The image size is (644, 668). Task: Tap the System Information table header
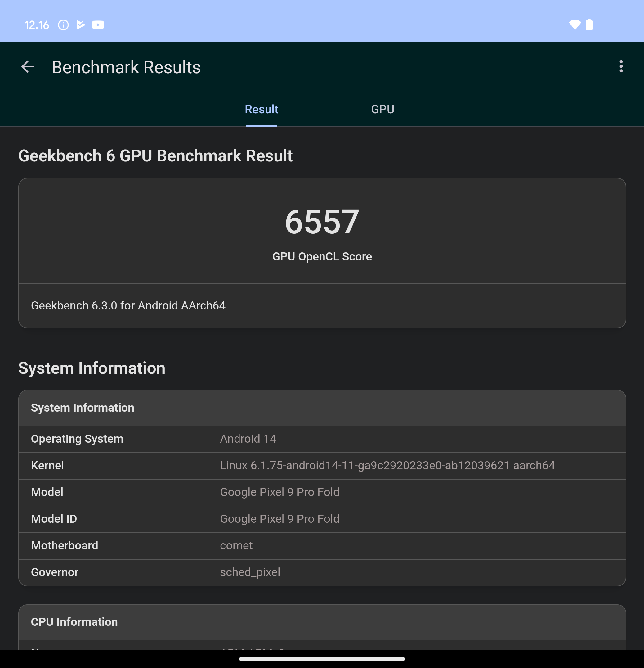[322, 408]
